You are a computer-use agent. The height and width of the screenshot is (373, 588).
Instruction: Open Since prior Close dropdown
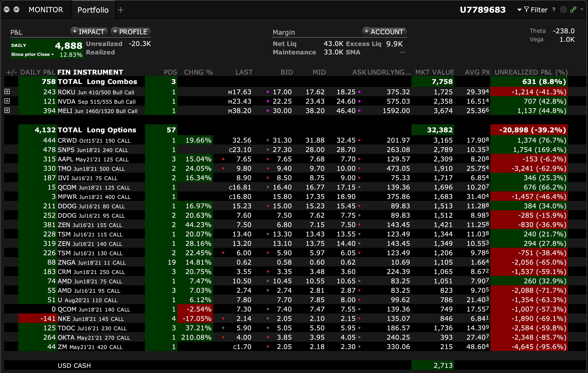(x=32, y=54)
